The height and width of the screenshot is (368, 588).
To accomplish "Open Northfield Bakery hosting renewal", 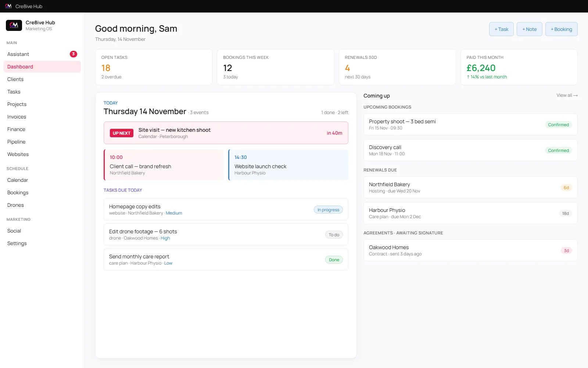I will tap(470, 187).
